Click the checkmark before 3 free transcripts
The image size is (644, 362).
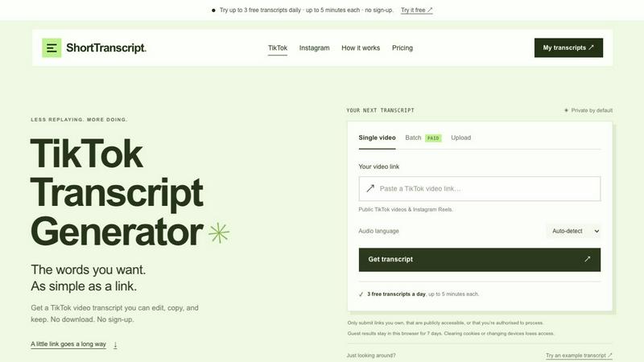(361, 294)
